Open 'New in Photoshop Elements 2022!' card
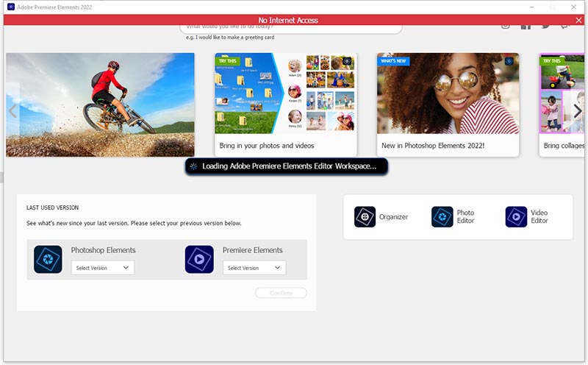The width and height of the screenshot is (588, 365). coord(448,104)
